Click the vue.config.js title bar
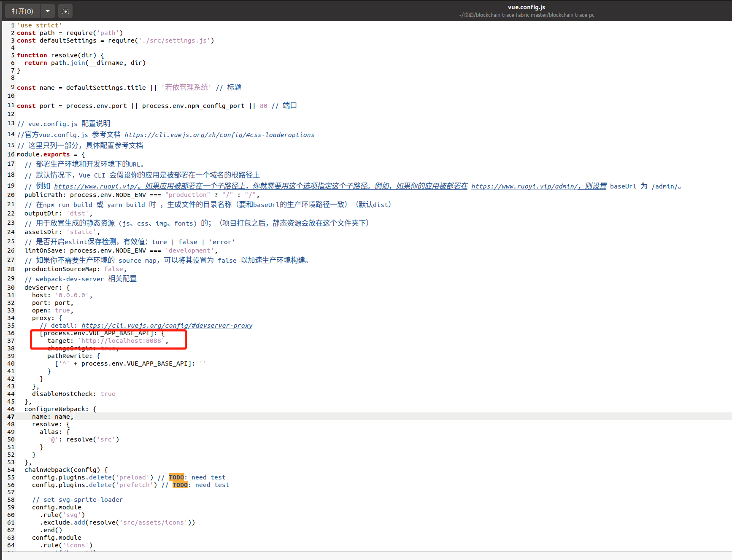Image resolution: width=732 pixels, height=560 pixels. pyautogui.click(x=526, y=7)
